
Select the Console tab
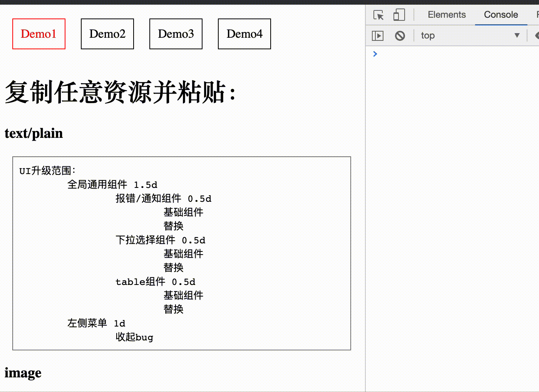[500, 15]
